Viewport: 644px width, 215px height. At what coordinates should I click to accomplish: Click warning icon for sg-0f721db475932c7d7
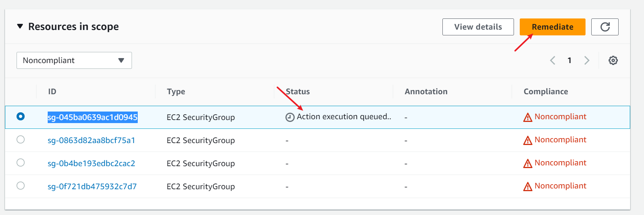(528, 187)
